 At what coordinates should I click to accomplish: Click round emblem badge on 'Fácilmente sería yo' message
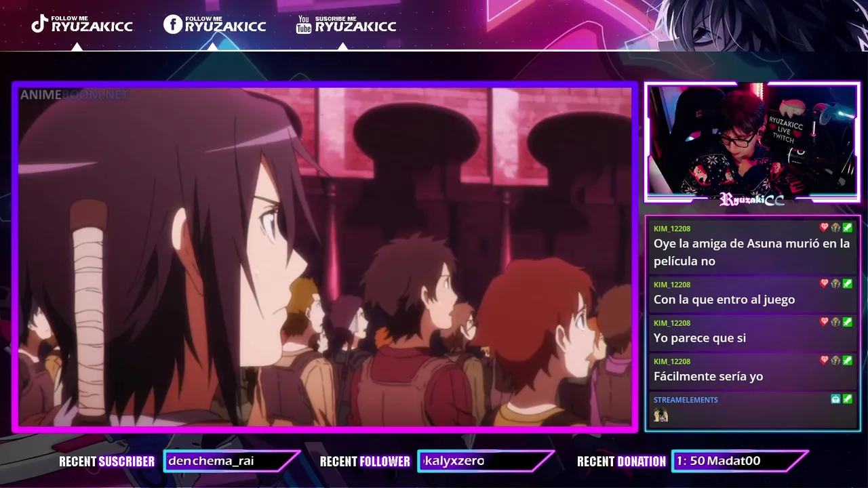(836, 361)
